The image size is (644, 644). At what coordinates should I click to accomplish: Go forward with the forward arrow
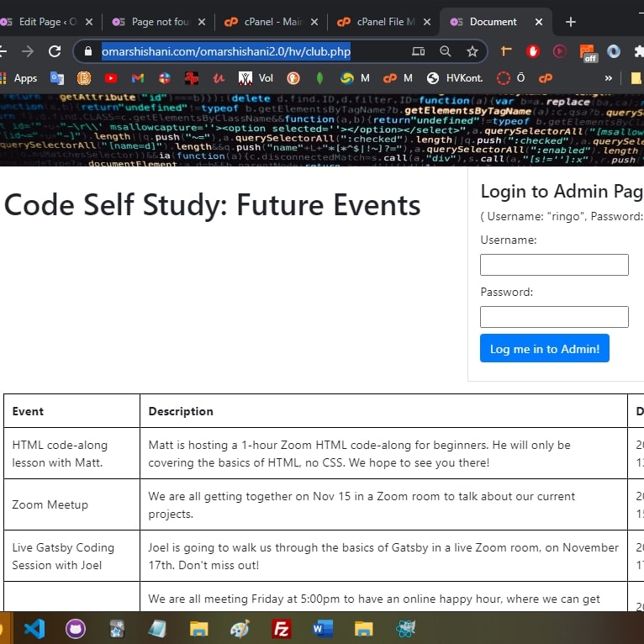(x=28, y=51)
